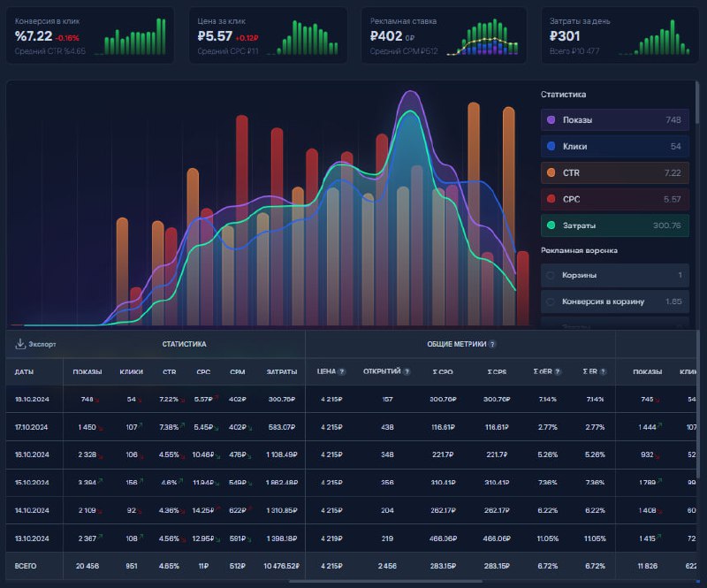The image size is (707, 588).
Task: Click the horizontal scrollbar under the table
Action: [x=385, y=581]
